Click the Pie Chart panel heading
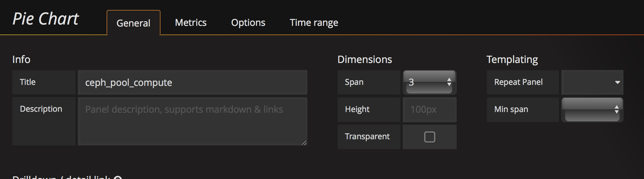Image resolution: width=644 pixels, height=179 pixels. click(x=46, y=19)
